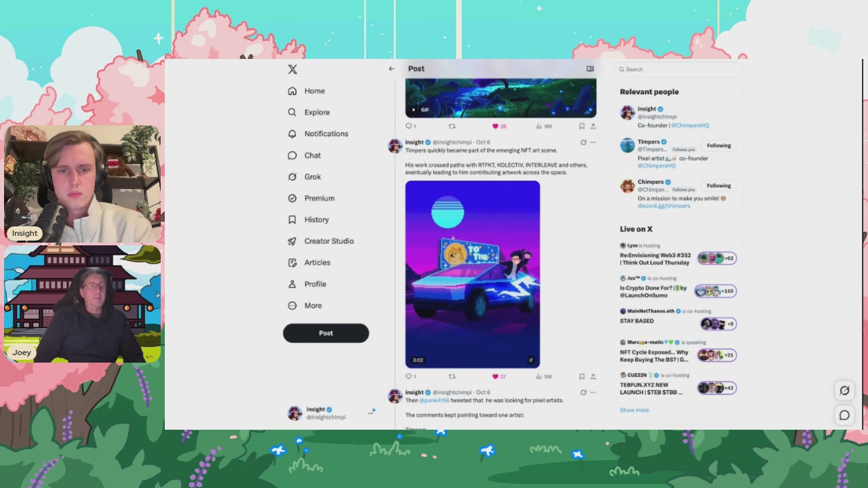Unlike the Cybertruck post heart
Viewport: 868px width, 488px height.
[495, 376]
